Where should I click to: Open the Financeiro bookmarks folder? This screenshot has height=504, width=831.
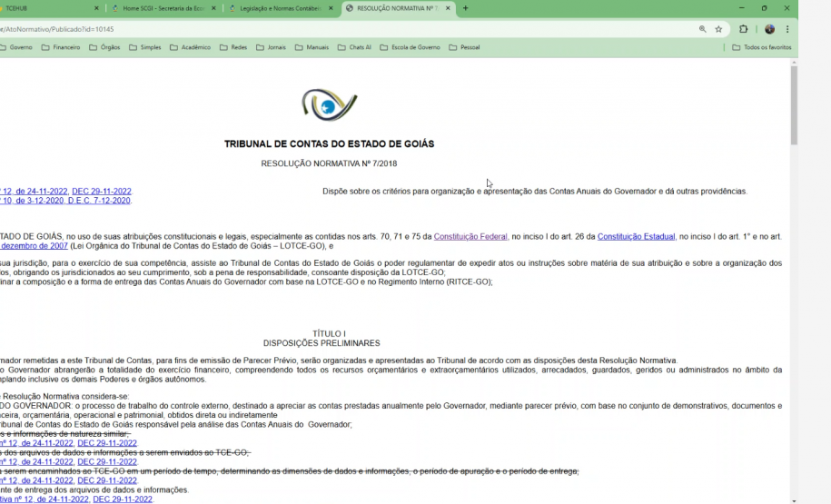pos(61,47)
